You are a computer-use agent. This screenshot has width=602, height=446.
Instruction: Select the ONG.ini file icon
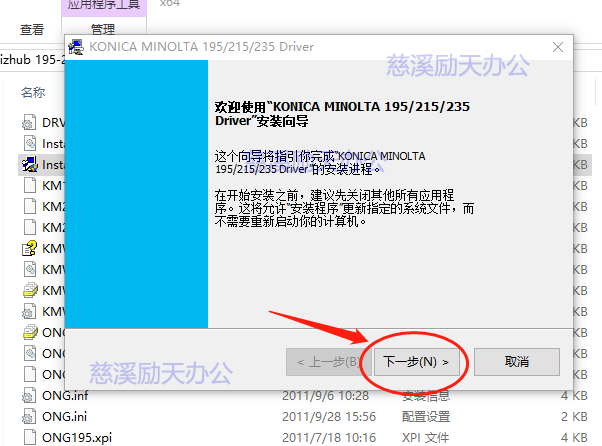(30, 416)
